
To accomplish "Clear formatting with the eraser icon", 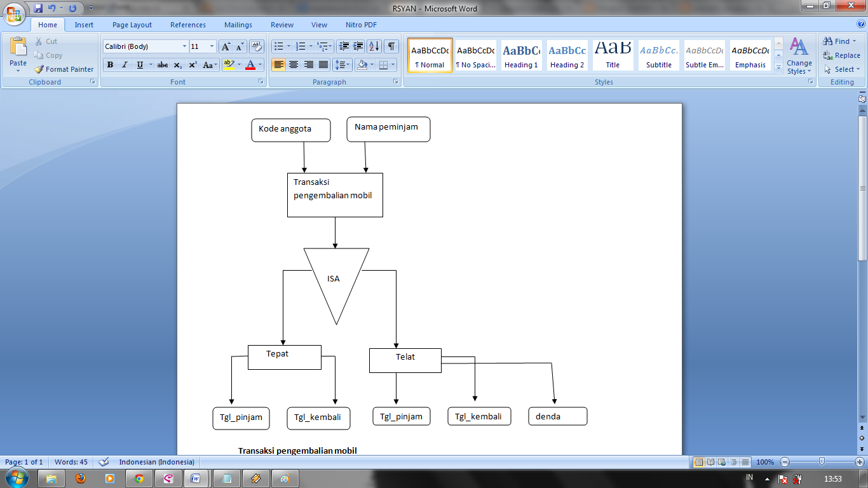I will tap(257, 46).
